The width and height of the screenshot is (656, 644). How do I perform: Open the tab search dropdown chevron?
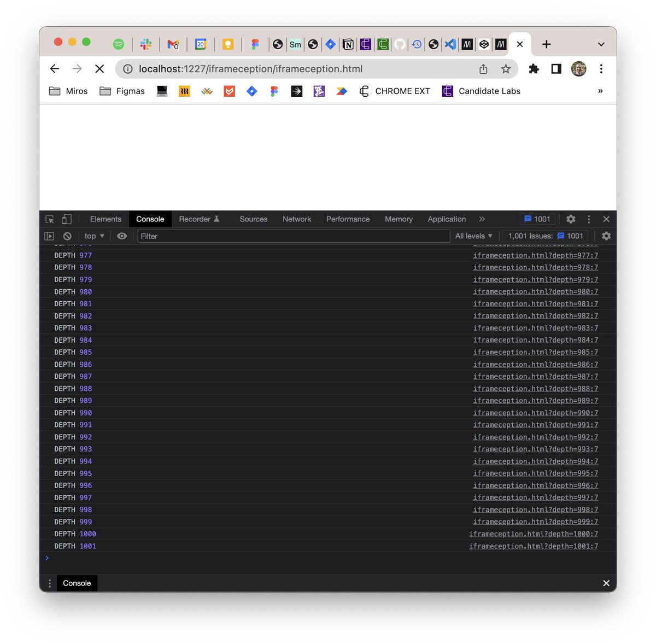[x=601, y=44]
